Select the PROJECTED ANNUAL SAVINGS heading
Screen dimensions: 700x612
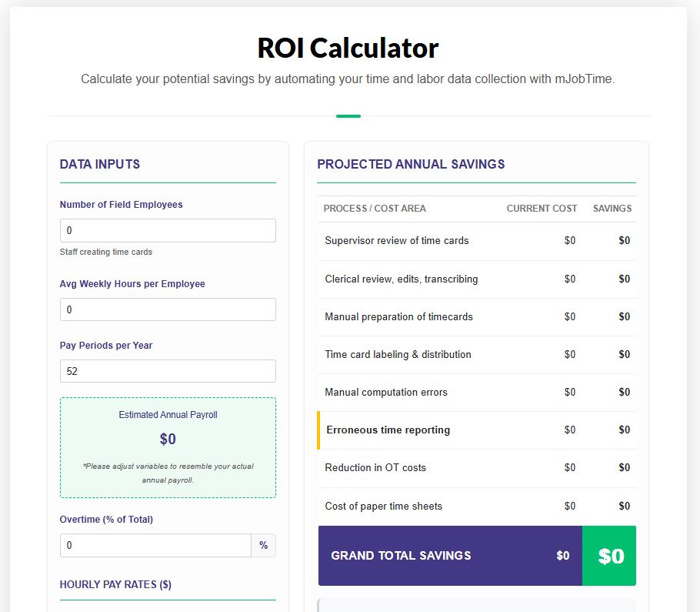pyautogui.click(x=410, y=164)
